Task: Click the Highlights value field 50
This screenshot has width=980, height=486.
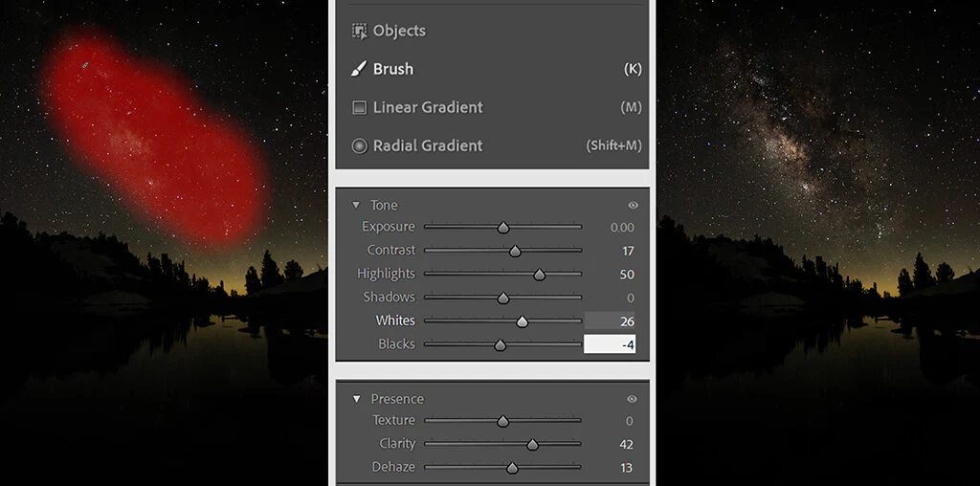Action: click(x=627, y=275)
